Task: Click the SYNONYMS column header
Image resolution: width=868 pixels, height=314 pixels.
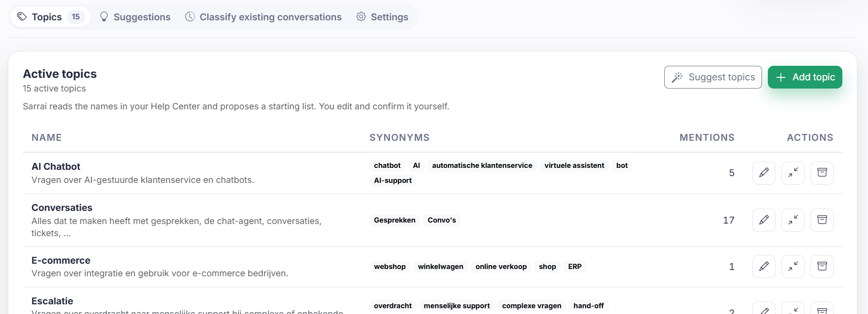Action: (x=400, y=137)
